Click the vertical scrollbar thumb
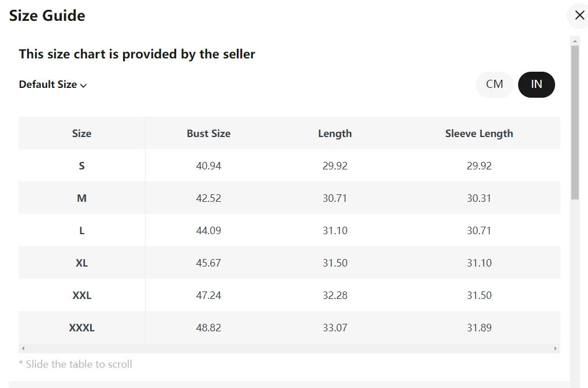Screen dimensions: 588x388 point(575,121)
